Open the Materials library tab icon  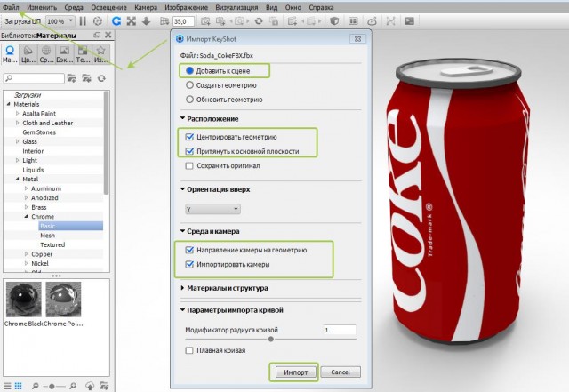[x=9, y=53]
